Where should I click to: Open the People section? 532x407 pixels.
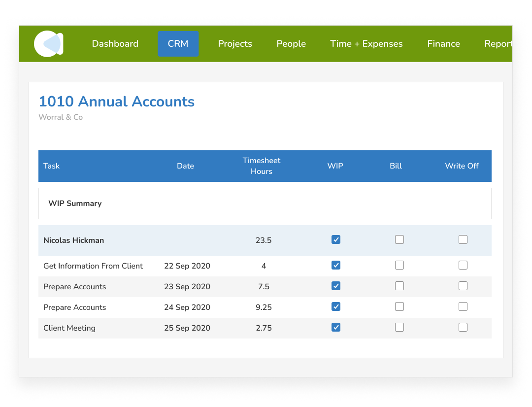click(291, 44)
